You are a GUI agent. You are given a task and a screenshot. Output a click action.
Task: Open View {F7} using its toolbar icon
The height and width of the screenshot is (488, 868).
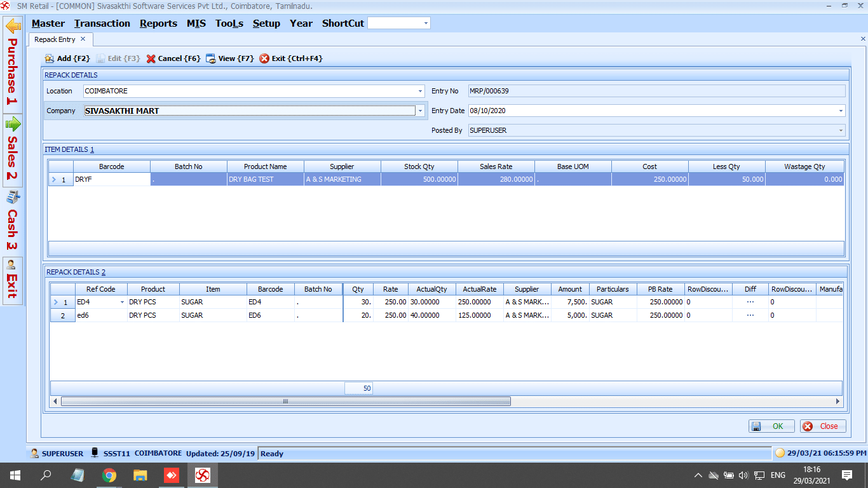pos(210,58)
